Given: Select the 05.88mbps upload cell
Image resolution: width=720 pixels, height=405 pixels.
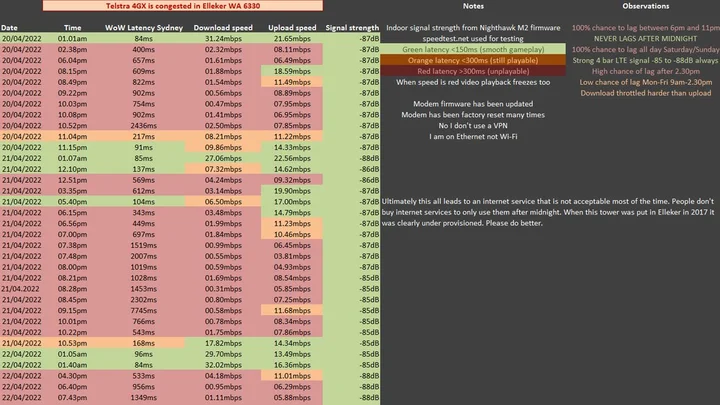Looking at the screenshot, I should point(292,398).
